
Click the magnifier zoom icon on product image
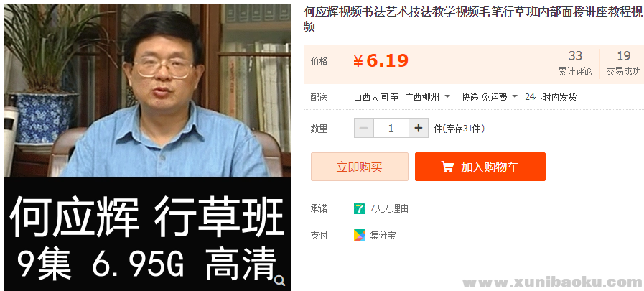tap(280, 281)
